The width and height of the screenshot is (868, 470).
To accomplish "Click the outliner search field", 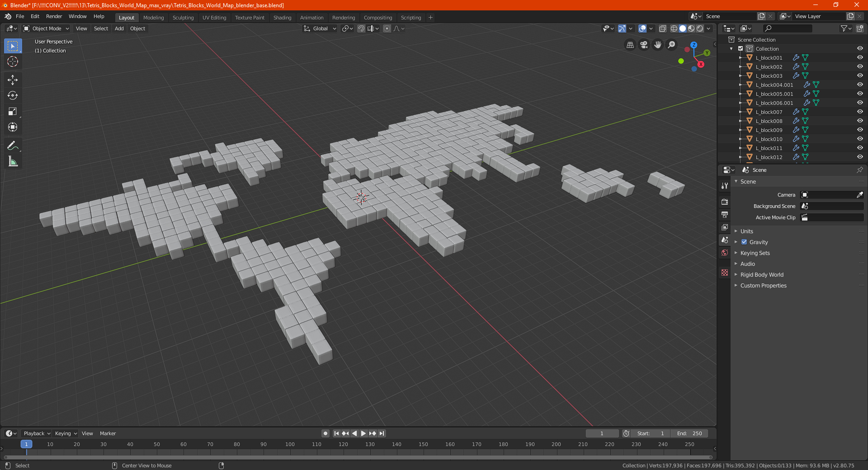I will point(787,28).
